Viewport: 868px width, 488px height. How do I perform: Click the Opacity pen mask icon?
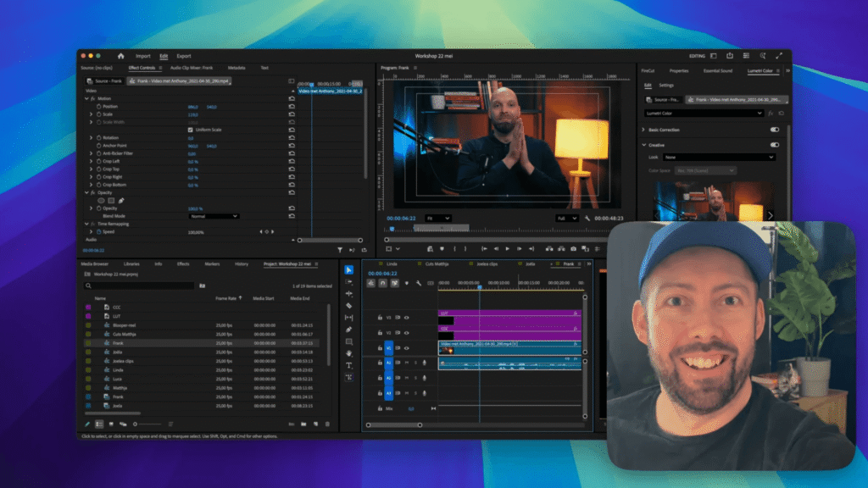click(121, 201)
